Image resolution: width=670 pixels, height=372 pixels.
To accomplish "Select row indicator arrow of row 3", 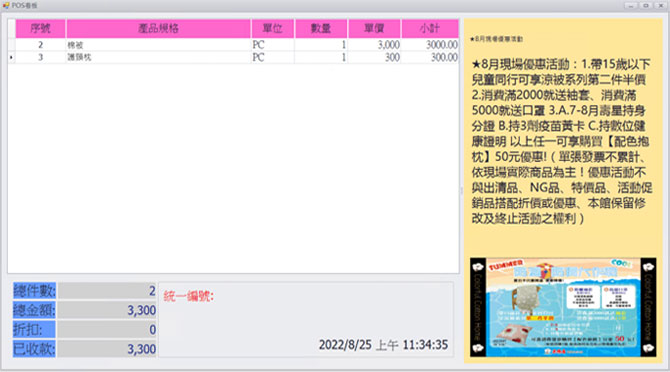I will [x=11, y=57].
